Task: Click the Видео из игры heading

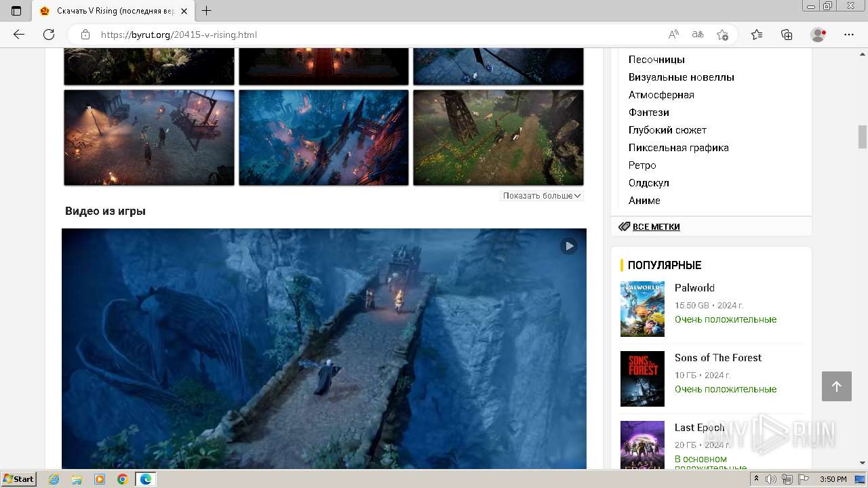Action: click(x=105, y=211)
